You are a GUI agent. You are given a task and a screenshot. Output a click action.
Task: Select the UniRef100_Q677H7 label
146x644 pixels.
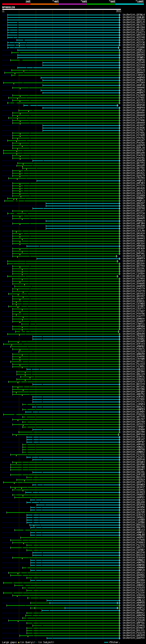click(133, 610)
